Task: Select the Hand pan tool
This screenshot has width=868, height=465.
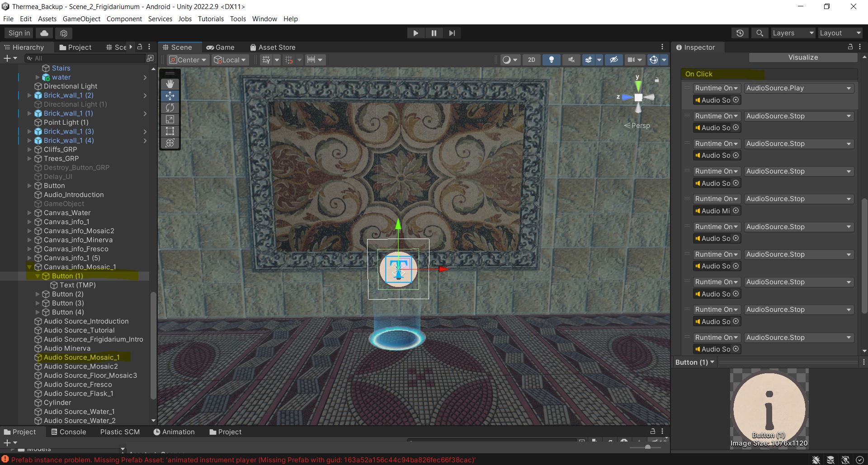Action: (170, 83)
